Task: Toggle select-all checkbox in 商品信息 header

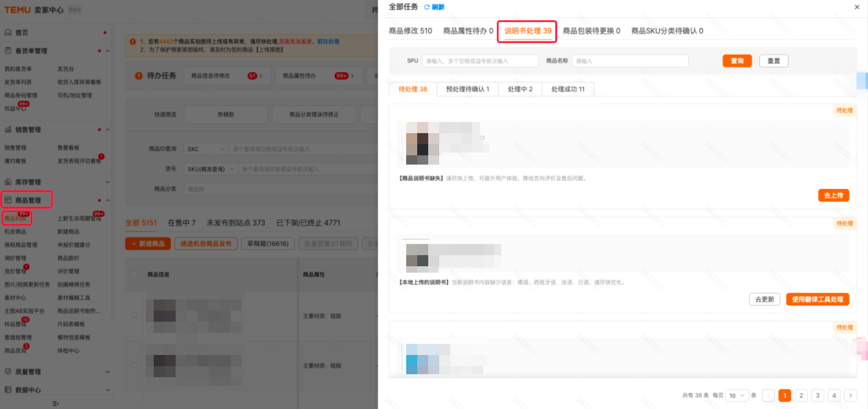Action: click(134, 274)
